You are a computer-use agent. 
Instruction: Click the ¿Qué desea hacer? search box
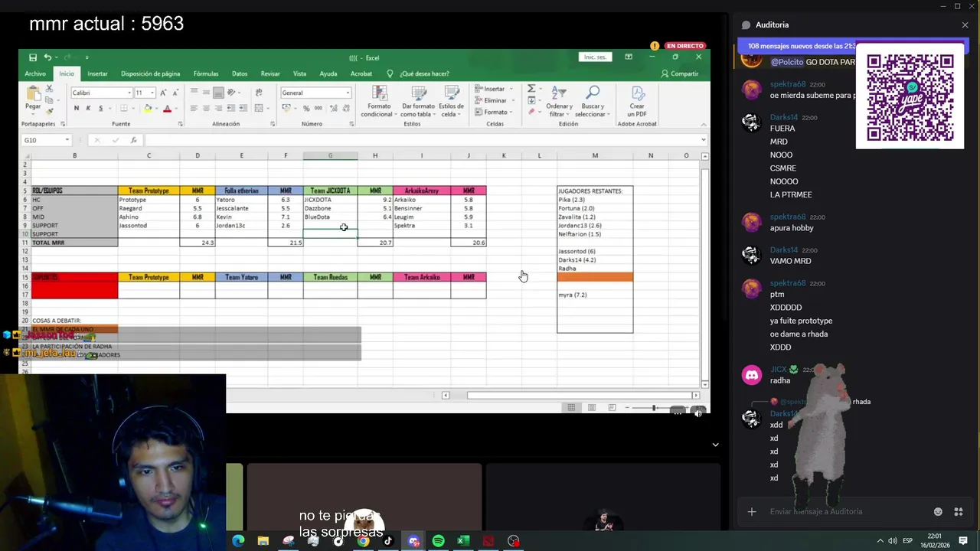pos(418,73)
